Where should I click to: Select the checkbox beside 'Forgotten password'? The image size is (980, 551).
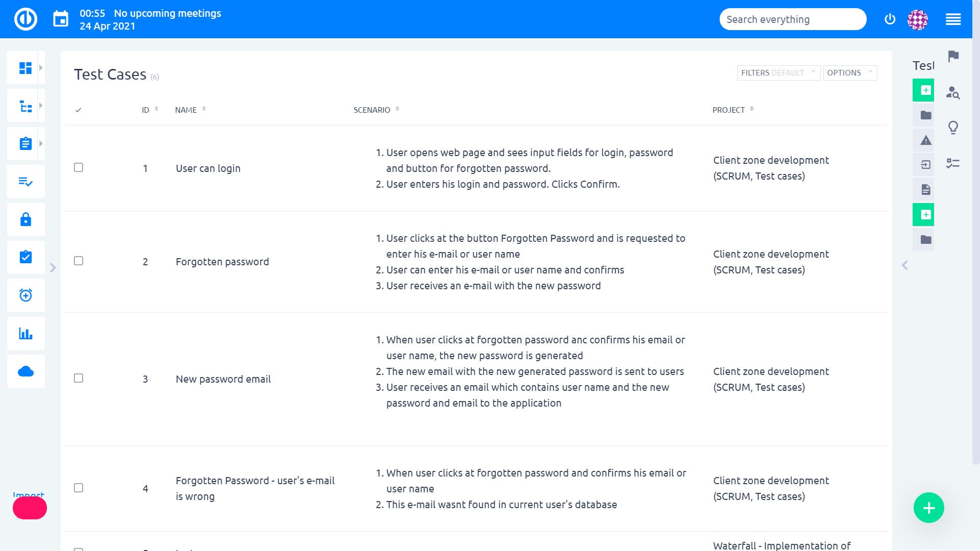coord(79,261)
